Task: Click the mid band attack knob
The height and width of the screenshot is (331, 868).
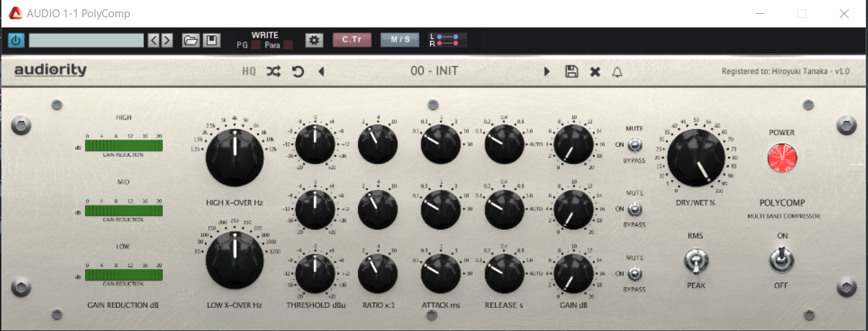Action: click(441, 209)
